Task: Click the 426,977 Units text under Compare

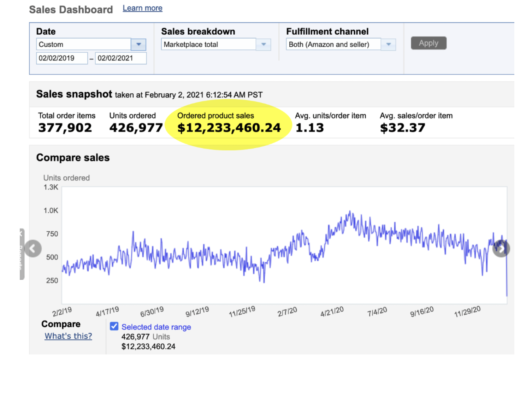Action: click(x=146, y=337)
